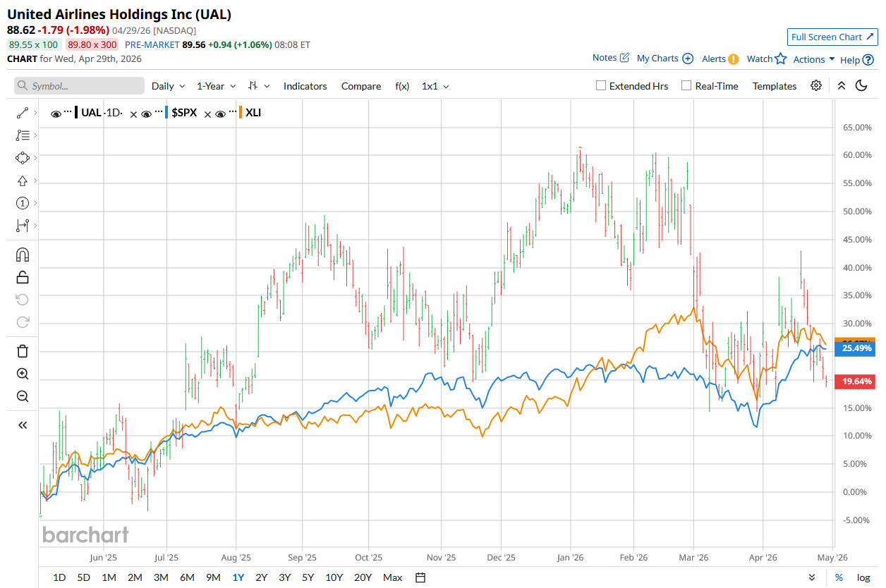Zoom out with the magnifier minus icon
This screenshot has height=588, width=886.
pos(22,396)
